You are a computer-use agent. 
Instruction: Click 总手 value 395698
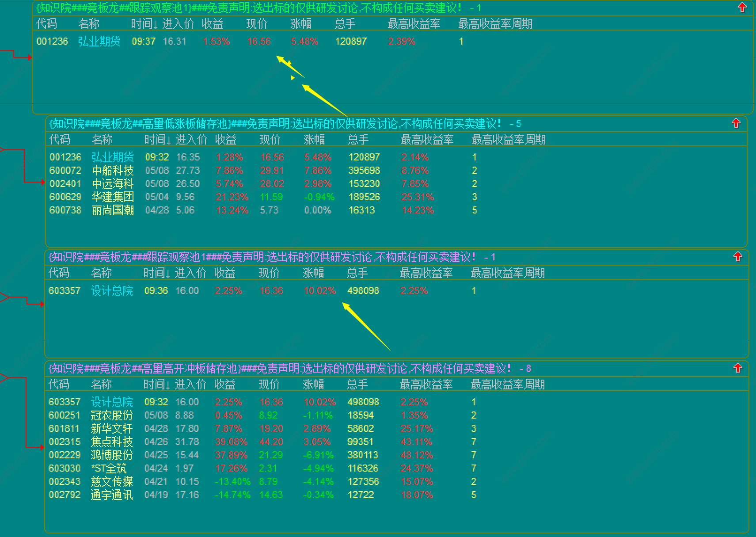(x=365, y=171)
